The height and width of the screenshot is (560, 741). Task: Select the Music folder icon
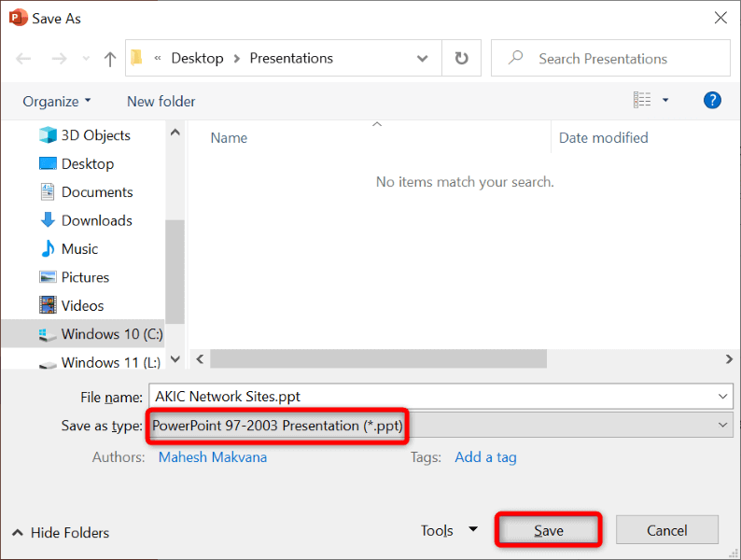(x=49, y=249)
